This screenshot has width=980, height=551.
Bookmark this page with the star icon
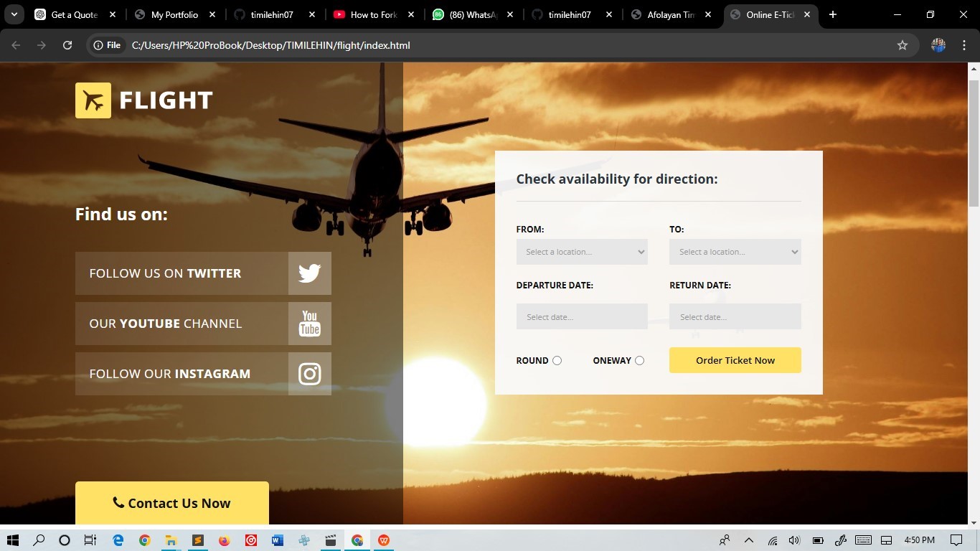(x=903, y=45)
